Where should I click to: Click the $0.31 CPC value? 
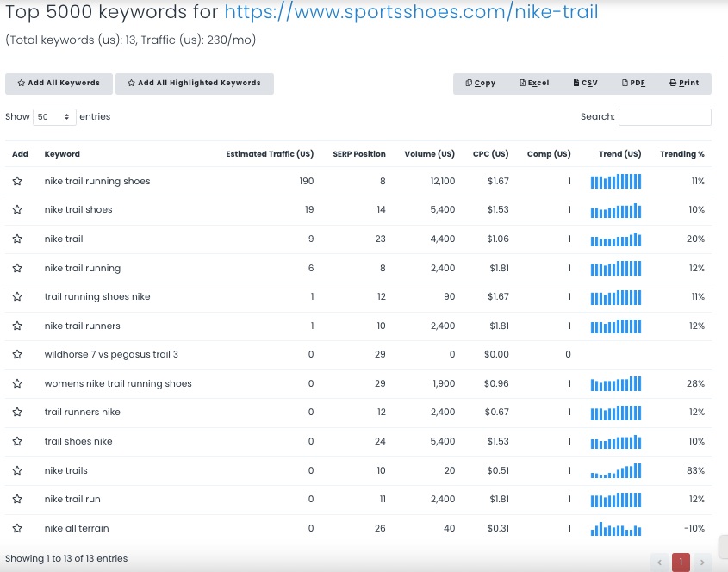[498, 528]
